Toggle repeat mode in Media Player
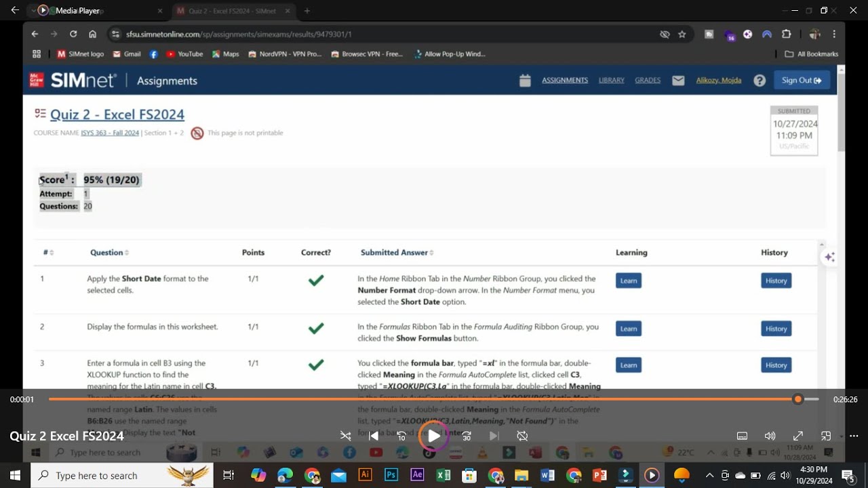 pyautogui.click(x=522, y=436)
